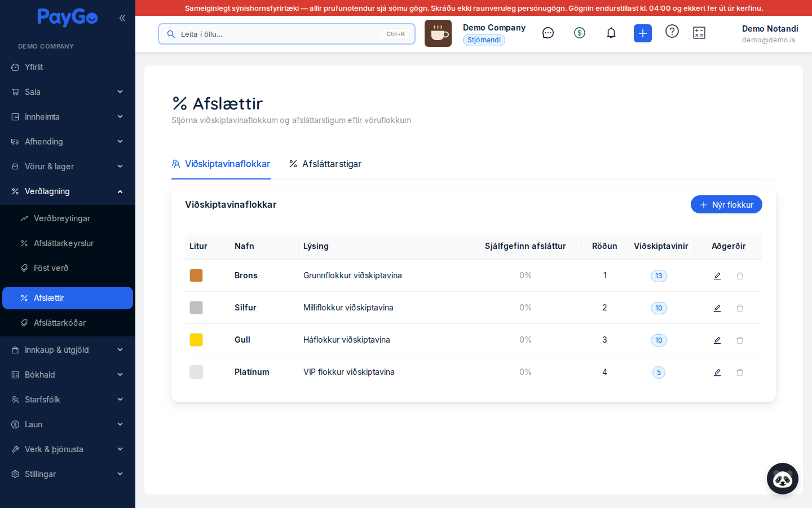Click the Gull yellow color swatch

196,340
